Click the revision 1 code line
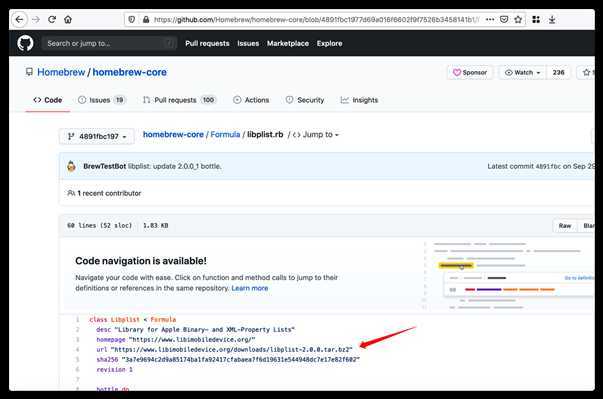This screenshot has height=399, width=603. 115,369
